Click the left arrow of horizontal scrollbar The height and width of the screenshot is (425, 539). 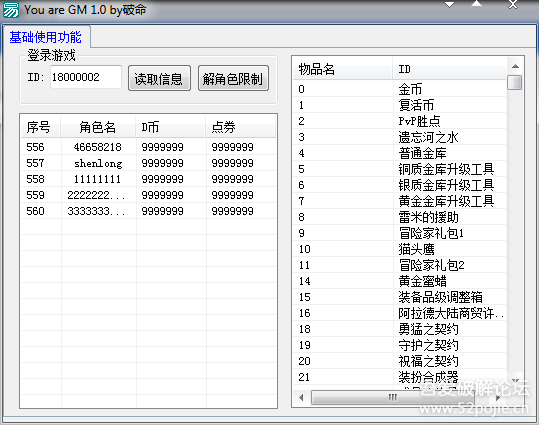pos(301,398)
